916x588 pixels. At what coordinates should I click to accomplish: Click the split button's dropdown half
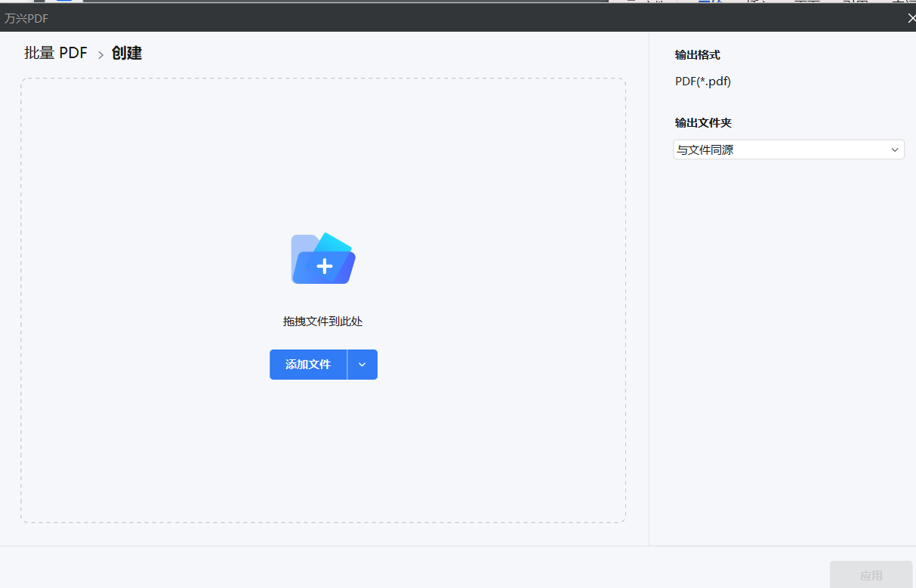point(362,365)
